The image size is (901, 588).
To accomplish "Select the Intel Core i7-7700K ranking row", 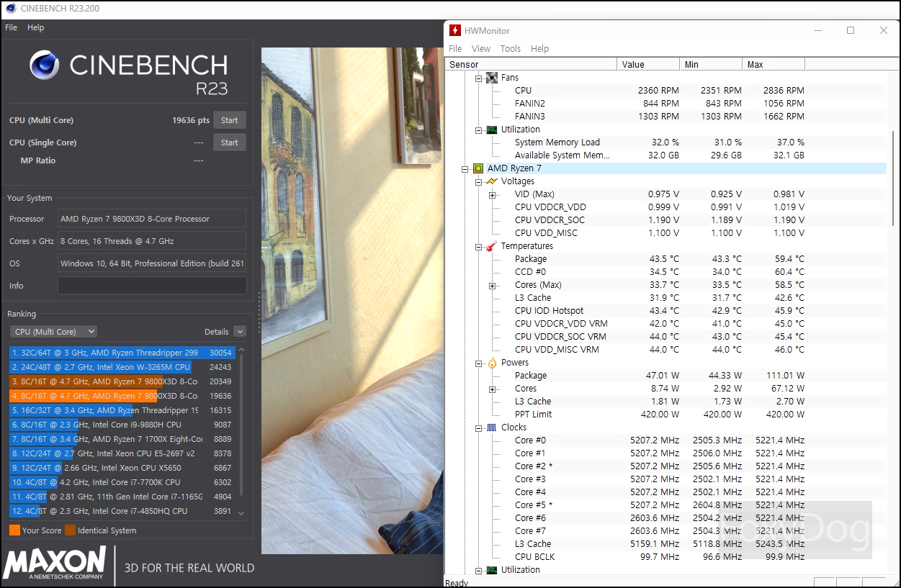I will [x=122, y=482].
